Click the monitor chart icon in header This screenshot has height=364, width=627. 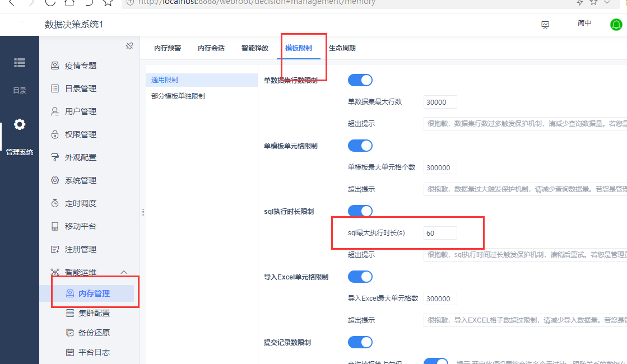click(x=545, y=25)
